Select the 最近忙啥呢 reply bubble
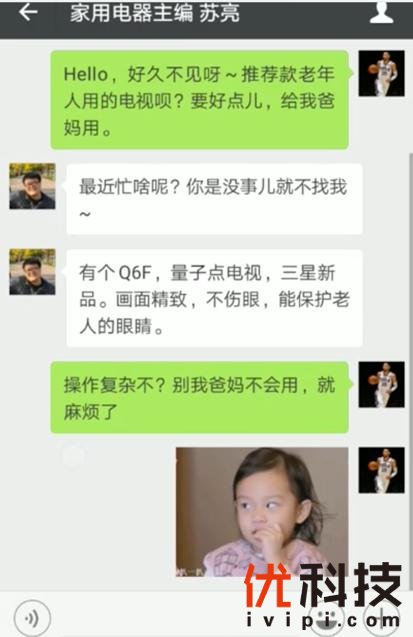 pos(214,199)
